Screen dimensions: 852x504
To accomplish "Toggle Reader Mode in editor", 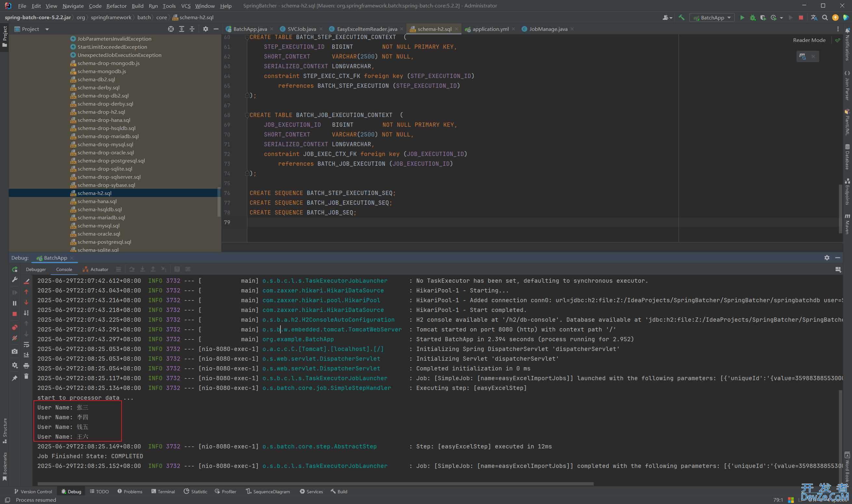I will point(809,40).
